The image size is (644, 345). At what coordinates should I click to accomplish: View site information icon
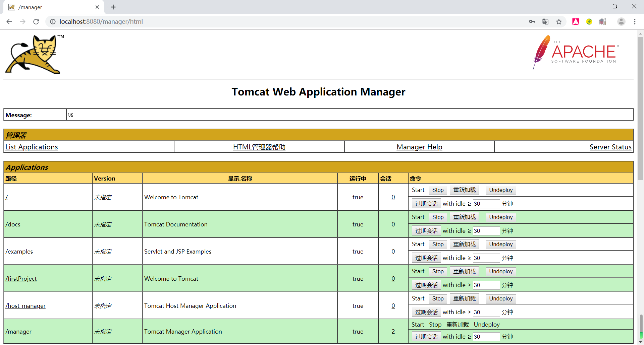coord(53,21)
